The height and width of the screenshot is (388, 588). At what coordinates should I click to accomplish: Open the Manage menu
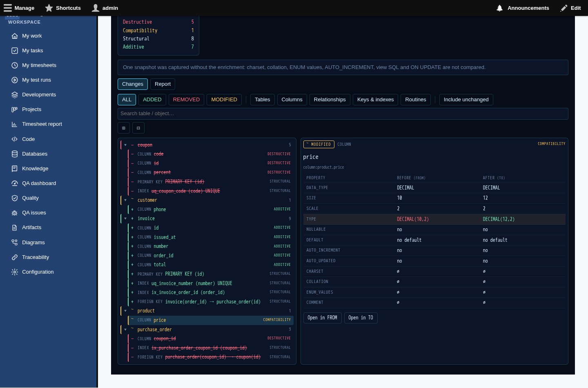coord(19,8)
